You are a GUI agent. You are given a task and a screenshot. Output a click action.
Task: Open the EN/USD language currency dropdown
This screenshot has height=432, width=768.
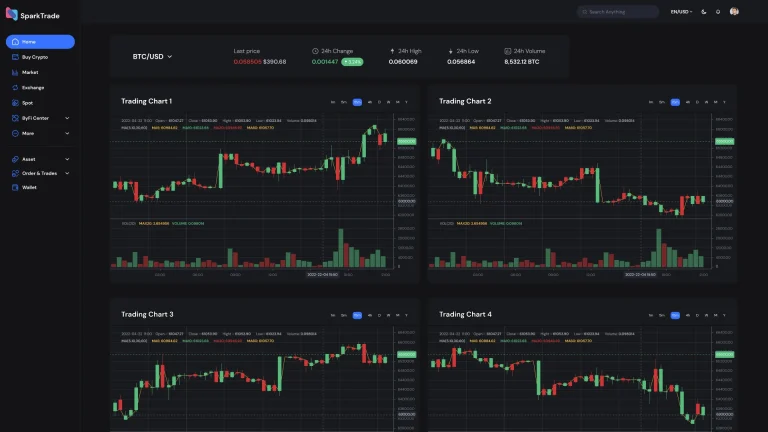coord(680,12)
